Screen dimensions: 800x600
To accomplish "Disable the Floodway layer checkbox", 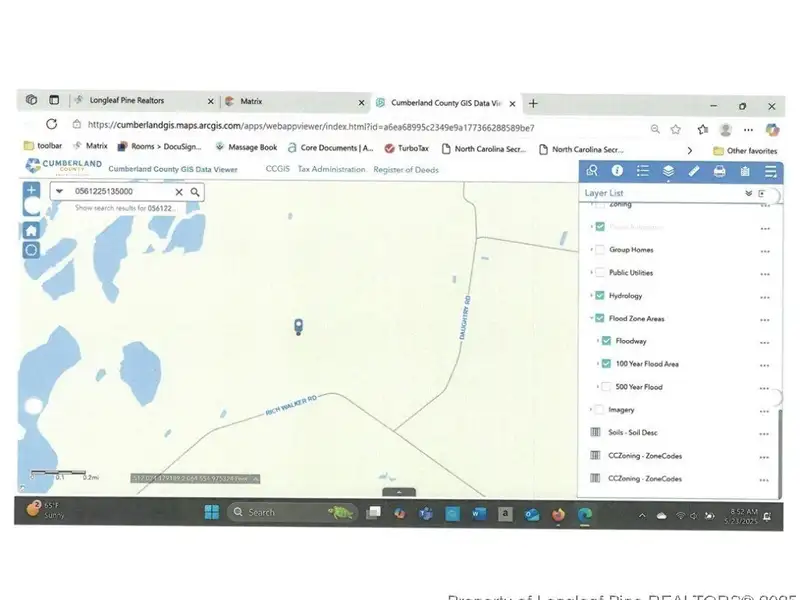I will click(x=606, y=341).
